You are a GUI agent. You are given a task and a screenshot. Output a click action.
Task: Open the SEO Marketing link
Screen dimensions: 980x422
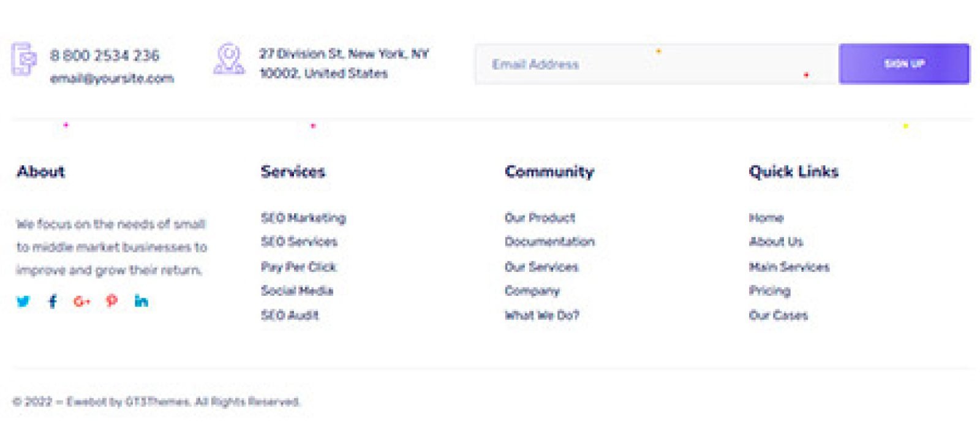click(x=303, y=217)
